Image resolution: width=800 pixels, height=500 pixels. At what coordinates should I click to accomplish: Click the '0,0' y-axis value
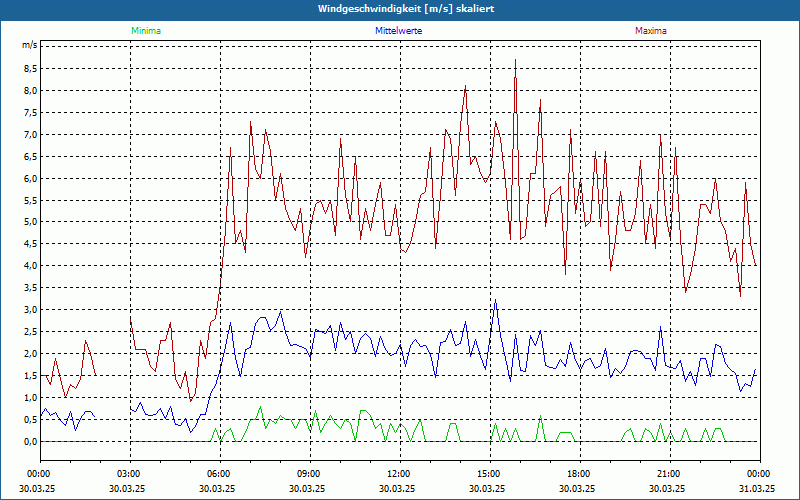pos(31,441)
